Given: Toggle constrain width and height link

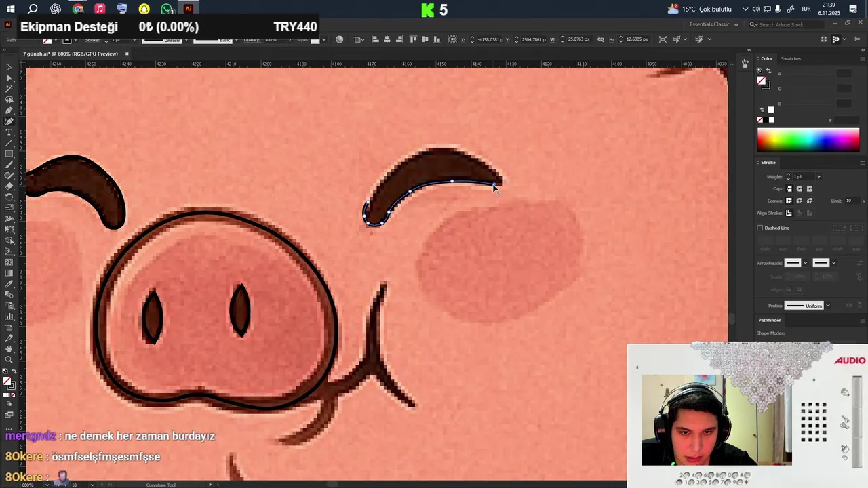Looking at the screenshot, I should point(600,39).
